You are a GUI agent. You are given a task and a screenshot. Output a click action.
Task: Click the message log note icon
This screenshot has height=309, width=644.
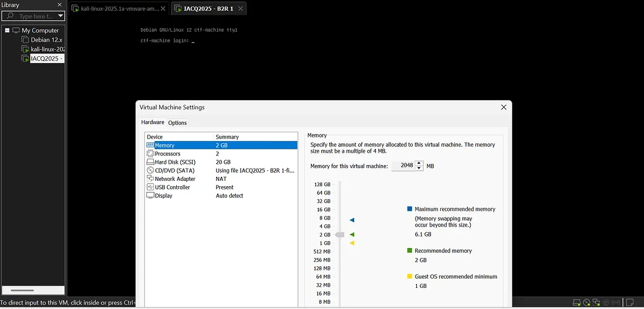(x=631, y=303)
